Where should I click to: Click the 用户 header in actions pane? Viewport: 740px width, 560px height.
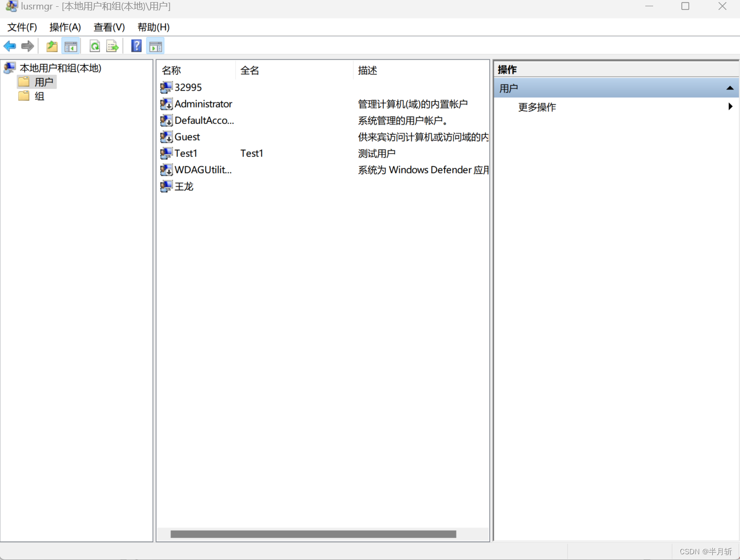pos(616,88)
